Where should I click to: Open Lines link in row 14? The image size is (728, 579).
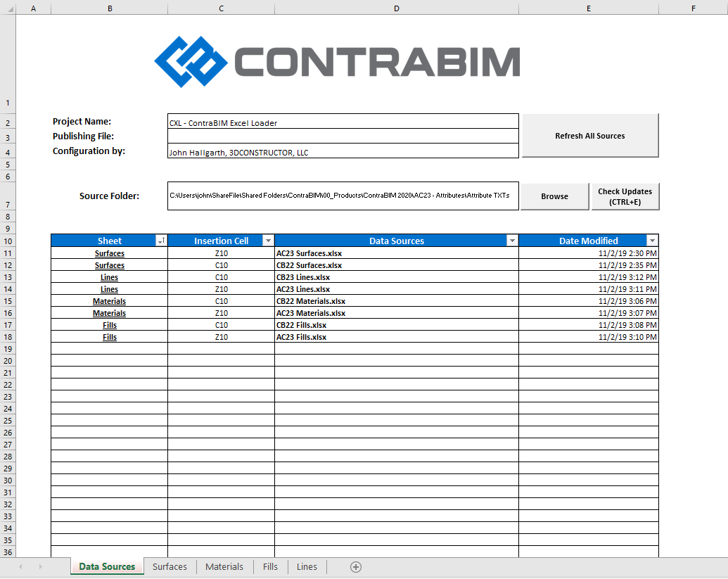[x=110, y=289]
